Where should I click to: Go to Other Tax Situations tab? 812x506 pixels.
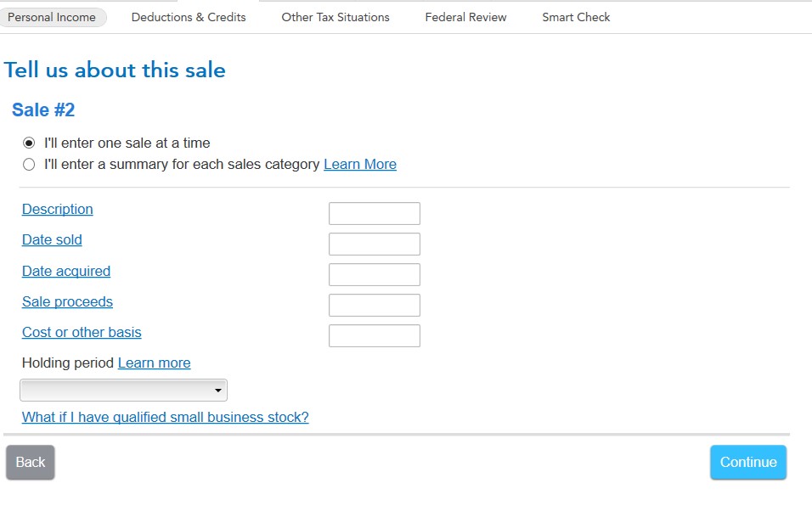click(x=336, y=17)
